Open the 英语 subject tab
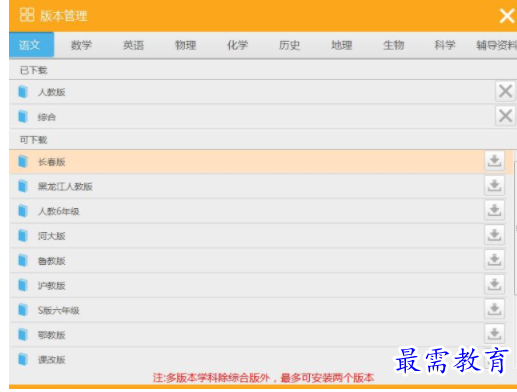 pyautogui.click(x=133, y=45)
